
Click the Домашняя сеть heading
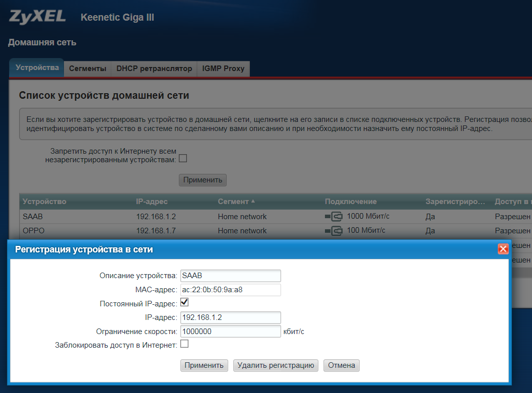[x=42, y=42]
